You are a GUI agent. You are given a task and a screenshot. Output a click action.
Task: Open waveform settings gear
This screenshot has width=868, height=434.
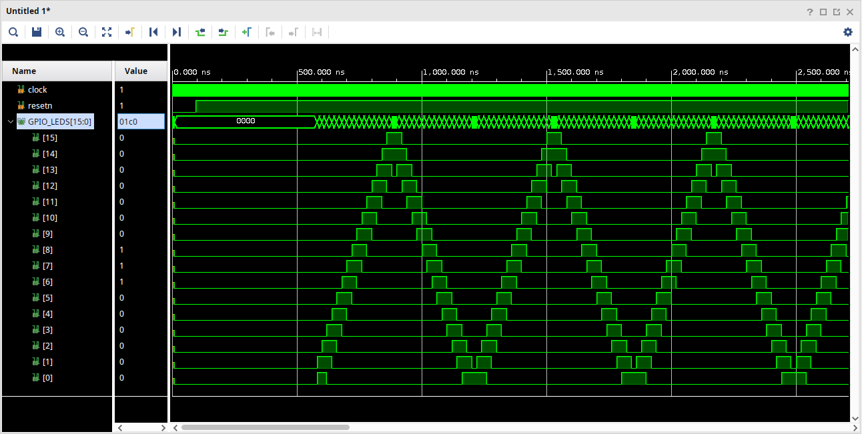click(x=848, y=32)
